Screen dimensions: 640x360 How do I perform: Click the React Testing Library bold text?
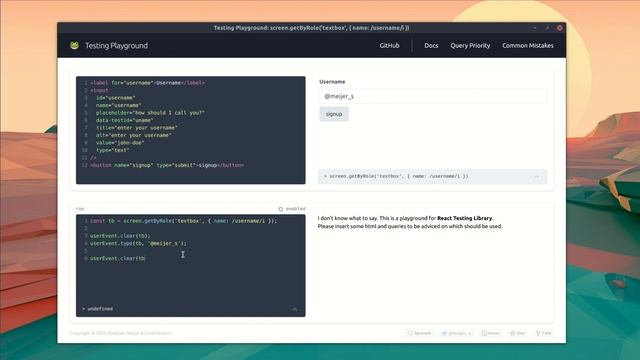pyautogui.click(x=464, y=218)
